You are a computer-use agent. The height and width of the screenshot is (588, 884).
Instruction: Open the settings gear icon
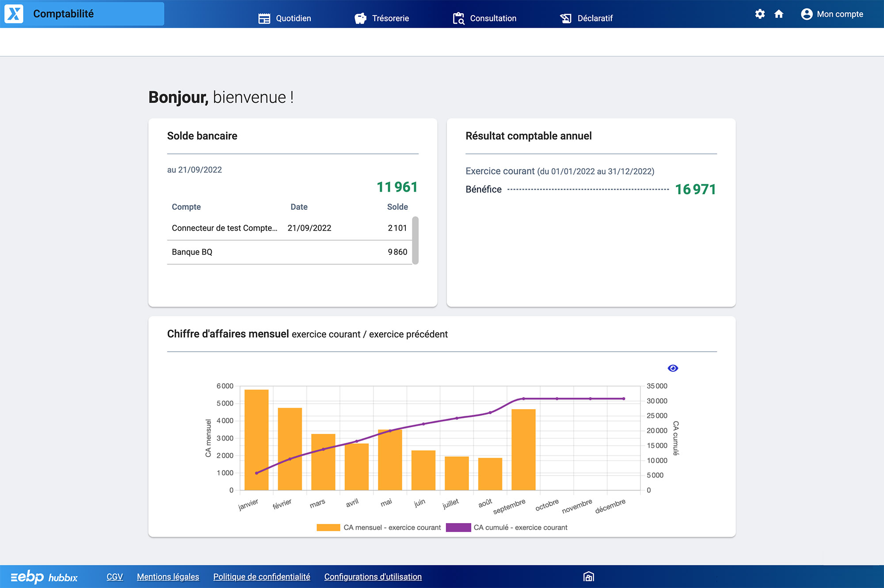(x=760, y=14)
